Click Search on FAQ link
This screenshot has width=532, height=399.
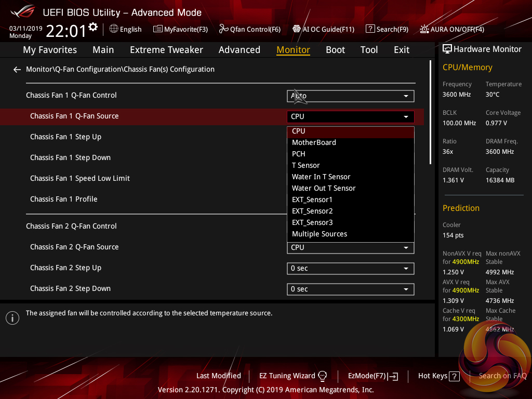tap(502, 376)
